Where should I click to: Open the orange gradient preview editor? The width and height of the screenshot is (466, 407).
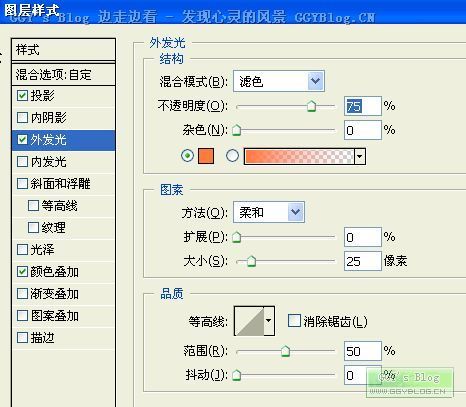click(299, 156)
